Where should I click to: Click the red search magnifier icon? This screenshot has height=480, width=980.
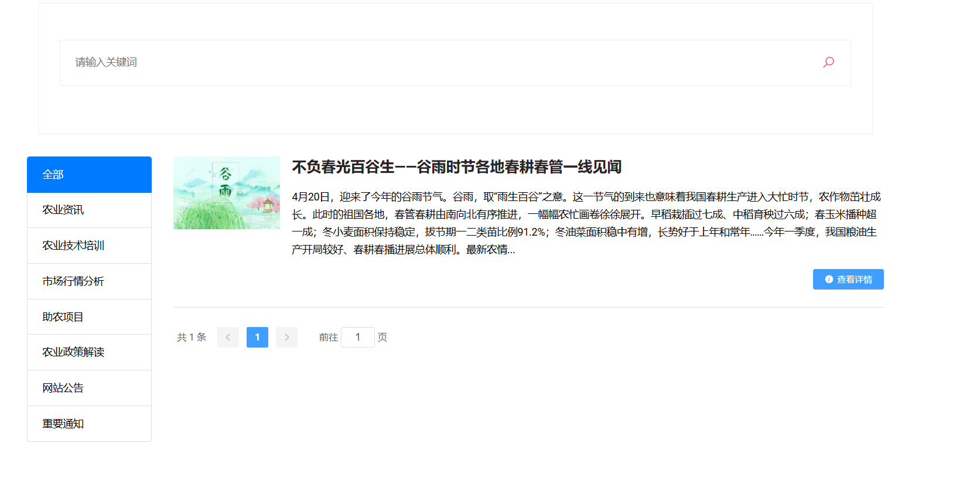(828, 62)
